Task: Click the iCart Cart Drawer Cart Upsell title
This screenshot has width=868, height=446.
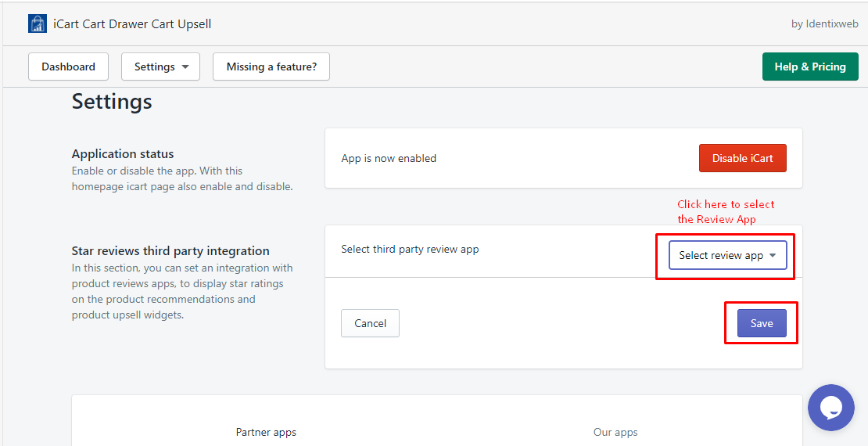Action: point(132,23)
